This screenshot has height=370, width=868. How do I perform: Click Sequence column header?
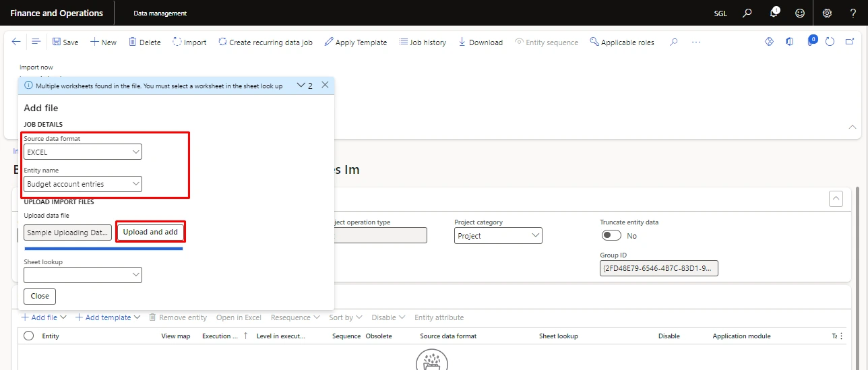pyautogui.click(x=346, y=336)
